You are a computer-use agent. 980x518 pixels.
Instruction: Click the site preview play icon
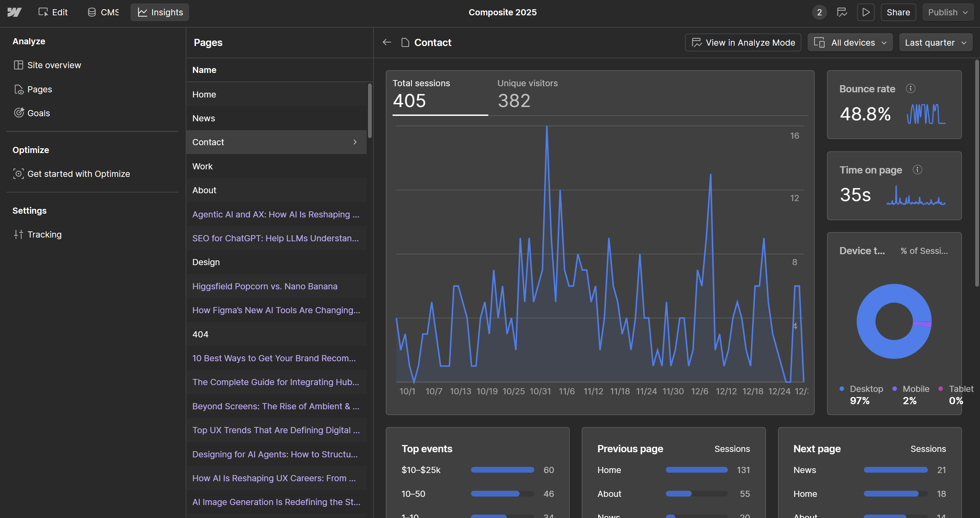pyautogui.click(x=866, y=12)
